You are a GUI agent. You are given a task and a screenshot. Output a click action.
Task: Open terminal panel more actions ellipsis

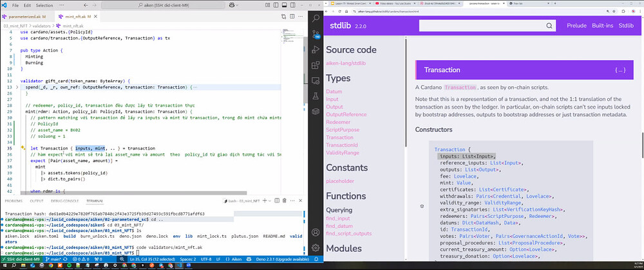pos(291,201)
